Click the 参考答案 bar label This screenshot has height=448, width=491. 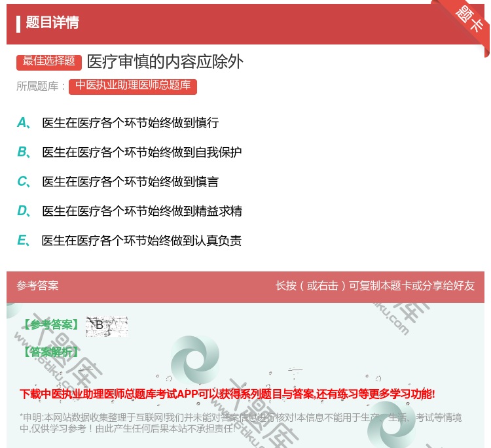tap(37, 286)
